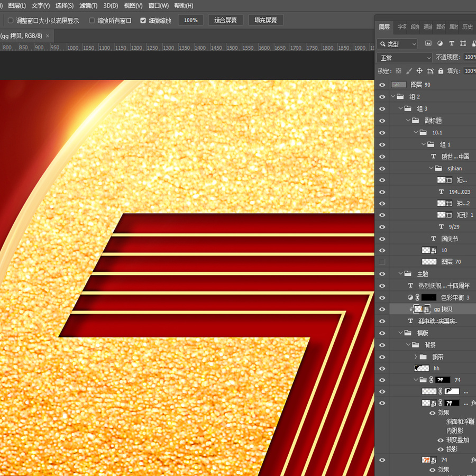Image resolution: width=476 pixels, height=476 pixels.
Task: Collapse the 组 3 group
Action: click(401, 108)
